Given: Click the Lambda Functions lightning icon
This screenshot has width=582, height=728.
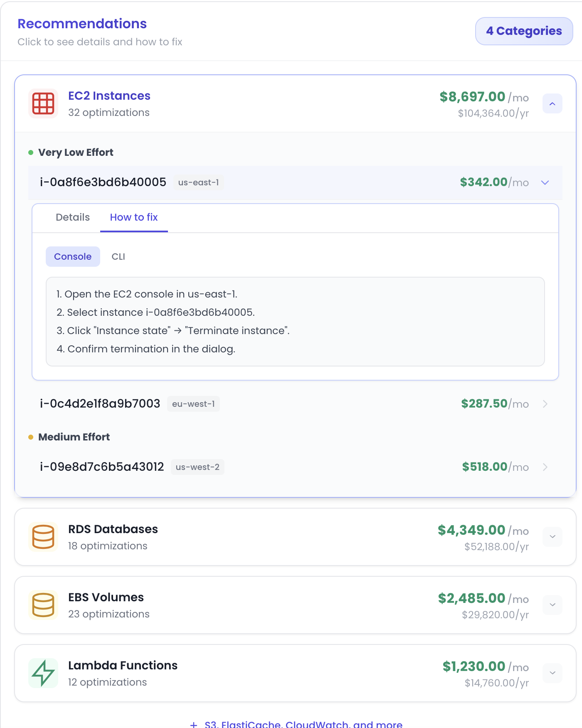Looking at the screenshot, I should tap(43, 673).
